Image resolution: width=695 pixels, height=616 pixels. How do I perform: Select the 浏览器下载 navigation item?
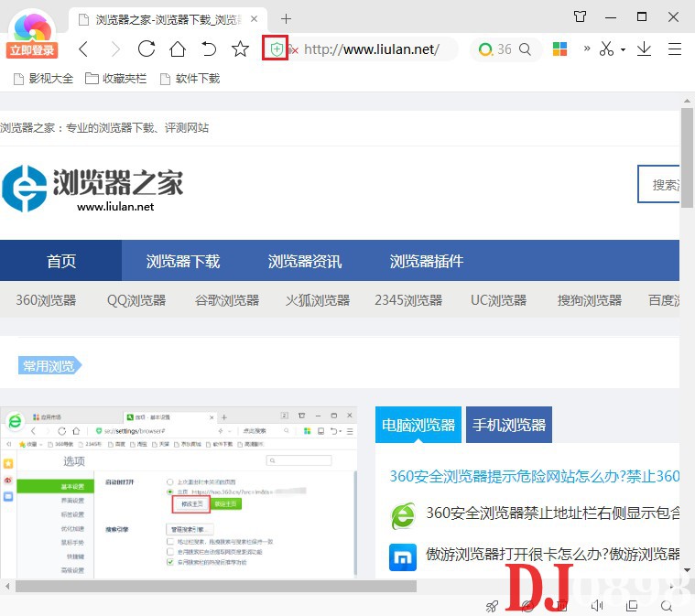coord(182,261)
